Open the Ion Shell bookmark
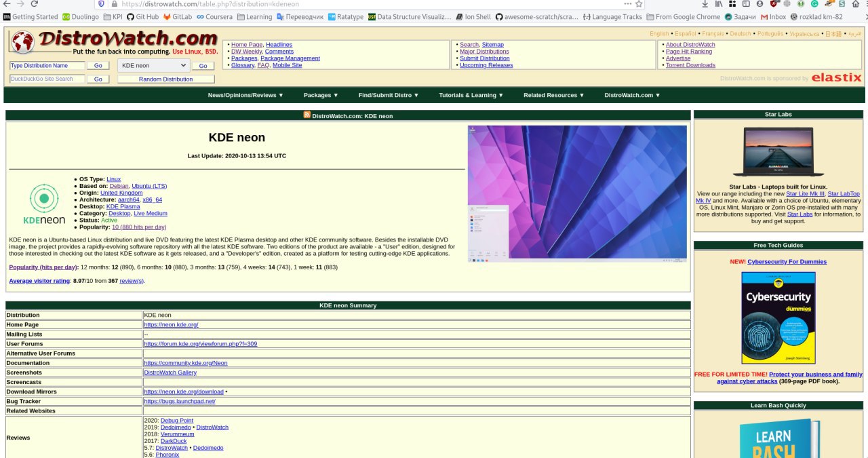 point(473,17)
